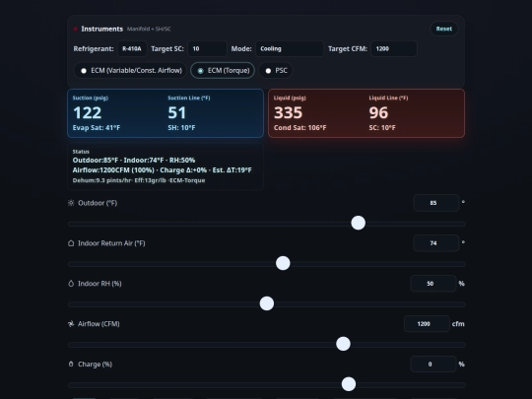Click the Airflow value box showing 1200
The image size is (532, 399).
427,324
